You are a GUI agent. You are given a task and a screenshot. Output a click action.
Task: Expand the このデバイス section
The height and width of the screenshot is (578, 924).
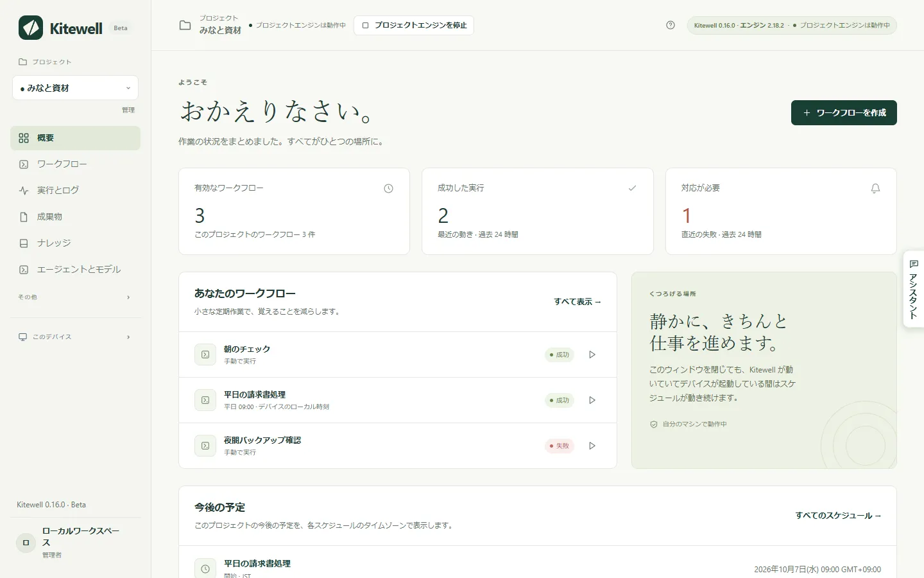click(x=76, y=337)
